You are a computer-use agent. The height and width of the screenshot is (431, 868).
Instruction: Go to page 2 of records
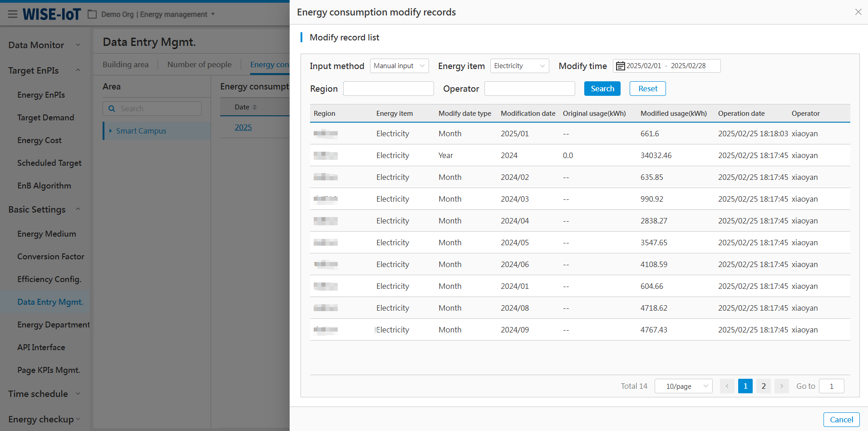click(x=763, y=386)
